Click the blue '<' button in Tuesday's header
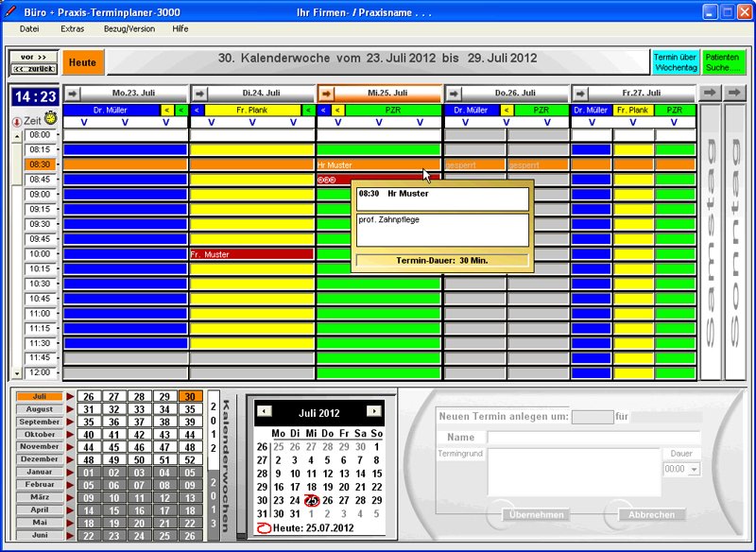This screenshot has height=552, width=756. click(198, 111)
